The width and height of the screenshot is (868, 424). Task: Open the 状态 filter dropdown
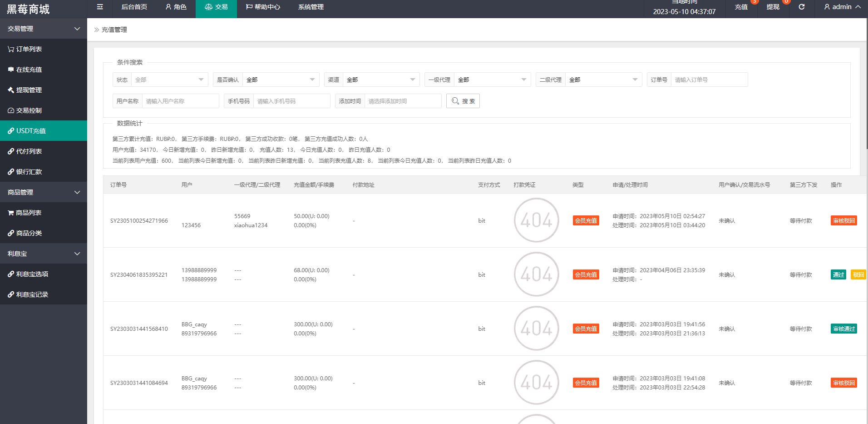[x=168, y=79]
